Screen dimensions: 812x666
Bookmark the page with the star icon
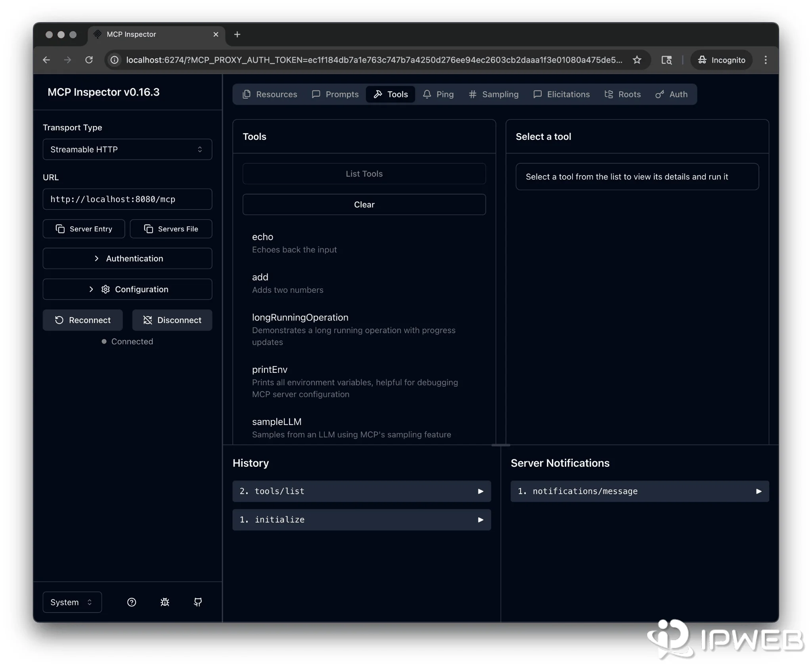637,60
